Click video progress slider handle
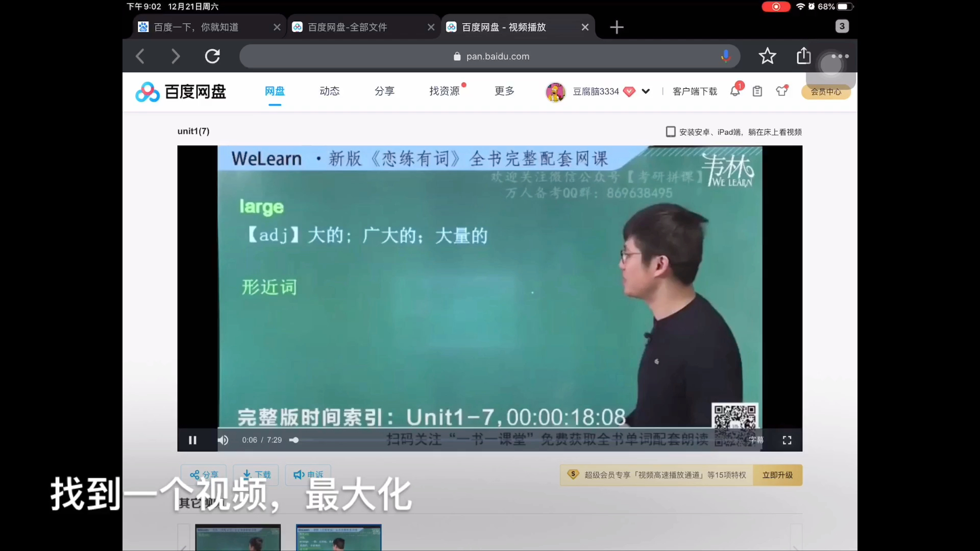 [295, 440]
